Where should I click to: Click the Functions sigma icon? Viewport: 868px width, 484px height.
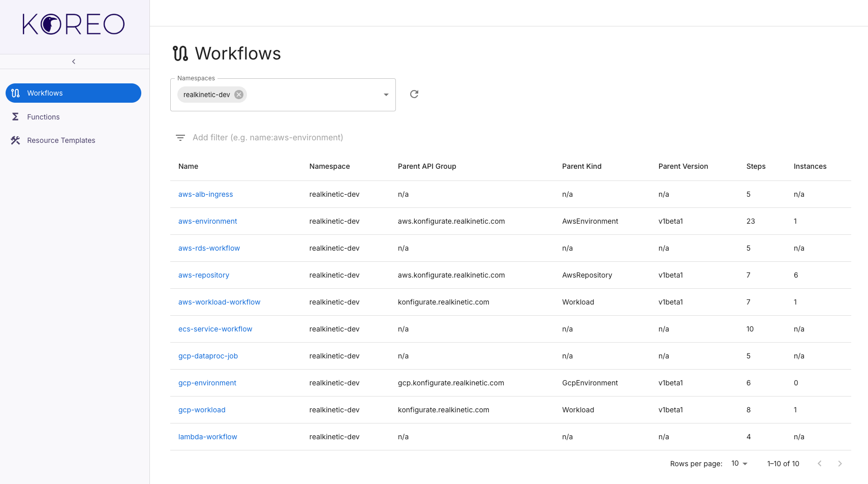point(15,116)
